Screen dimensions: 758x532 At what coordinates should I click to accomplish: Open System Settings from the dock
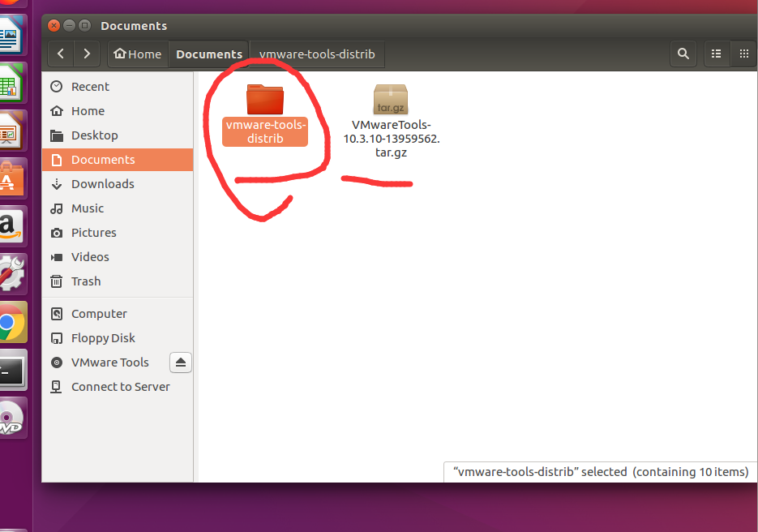[x=11, y=274]
